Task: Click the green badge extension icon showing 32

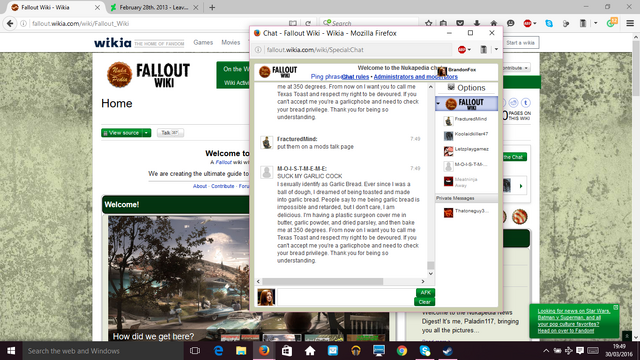Action: [611, 22]
